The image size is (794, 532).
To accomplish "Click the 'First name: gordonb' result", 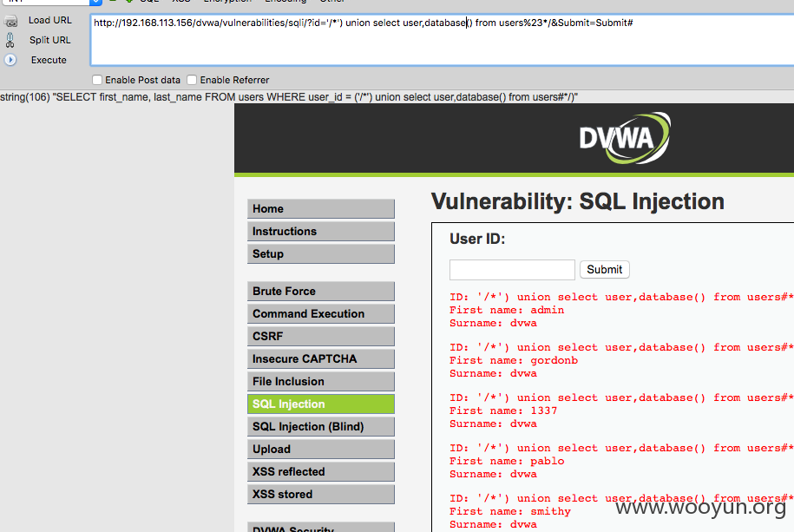I will (514, 361).
